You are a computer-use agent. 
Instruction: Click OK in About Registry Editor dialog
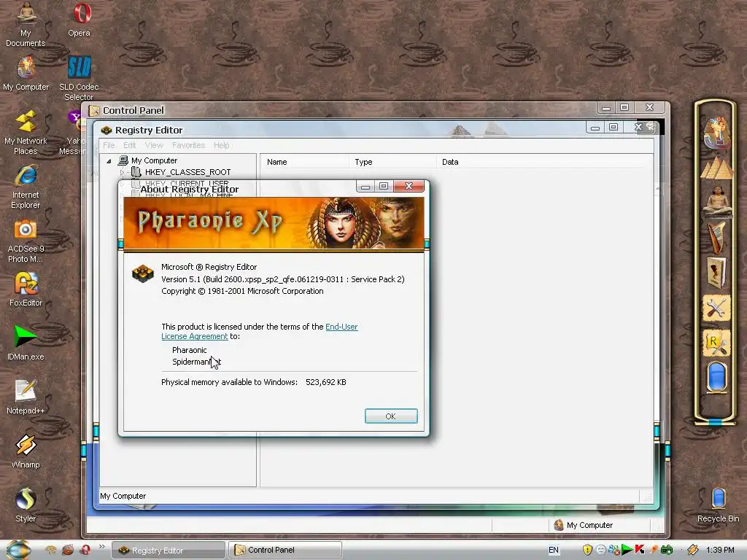pyautogui.click(x=391, y=416)
